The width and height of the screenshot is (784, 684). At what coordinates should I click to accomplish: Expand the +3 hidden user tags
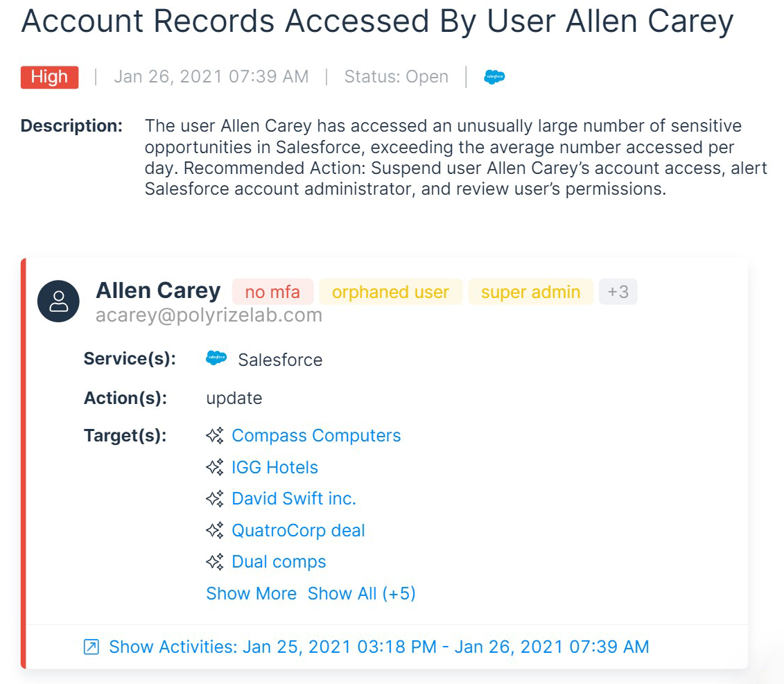[x=618, y=292]
